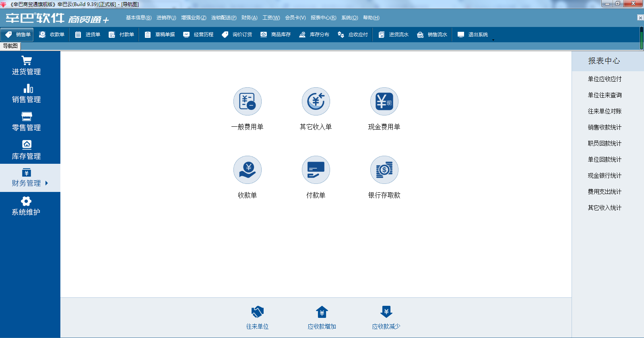The height and width of the screenshot is (338, 644).
Task: Open the 工资(W) menu
Action: pyautogui.click(x=271, y=18)
